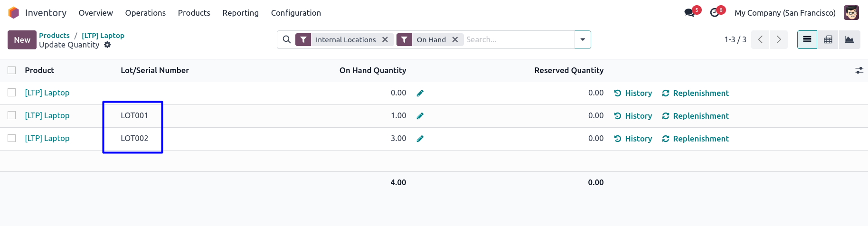This screenshot has width=868, height=226.
Task: Open the messages conversation icon
Action: pos(689,13)
